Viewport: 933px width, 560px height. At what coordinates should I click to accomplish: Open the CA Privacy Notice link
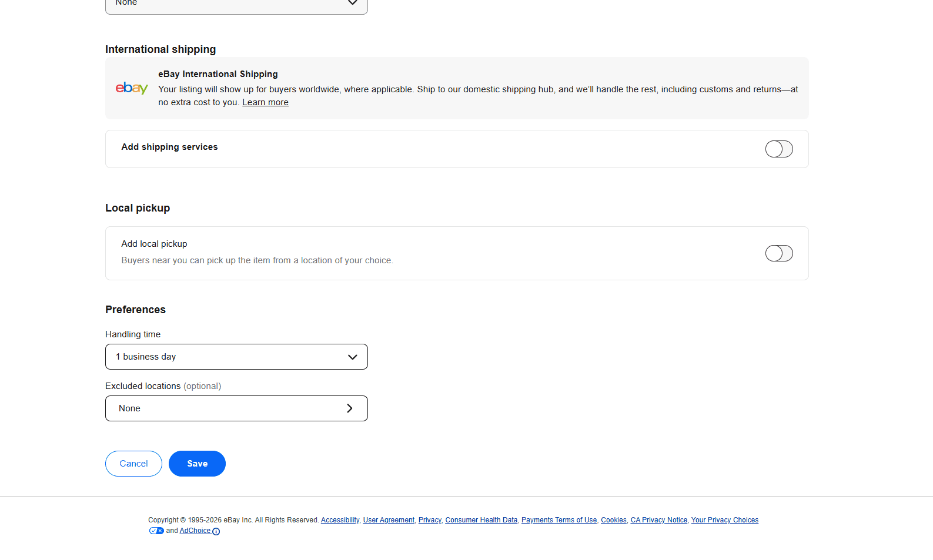[x=659, y=520]
